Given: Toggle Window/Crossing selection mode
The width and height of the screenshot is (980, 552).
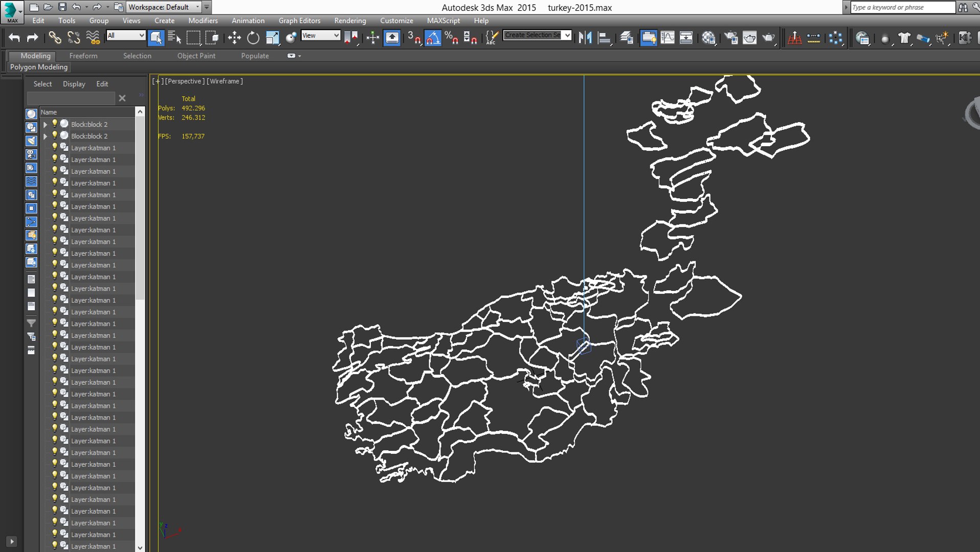Looking at the screenshot, I should pos(212,38).
